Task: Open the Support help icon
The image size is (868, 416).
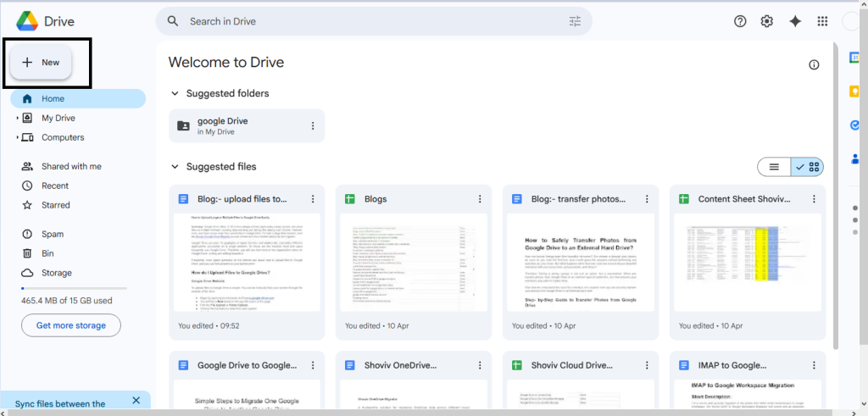Action: point(740,21)
